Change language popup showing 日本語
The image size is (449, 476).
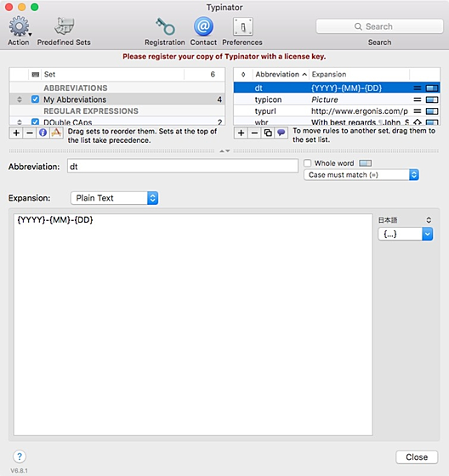[405, 220]
